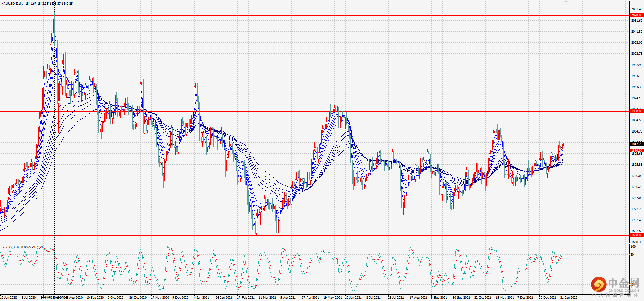Click the 26 Jan 2021 date label
This screenshot has height=301, width=644.
pos(224,298)
